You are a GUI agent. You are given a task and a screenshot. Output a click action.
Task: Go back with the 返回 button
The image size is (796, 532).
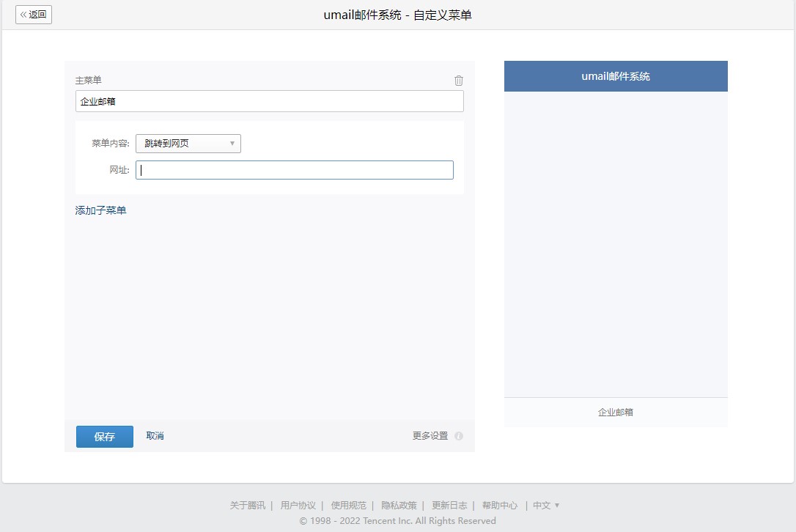point(34,15)
